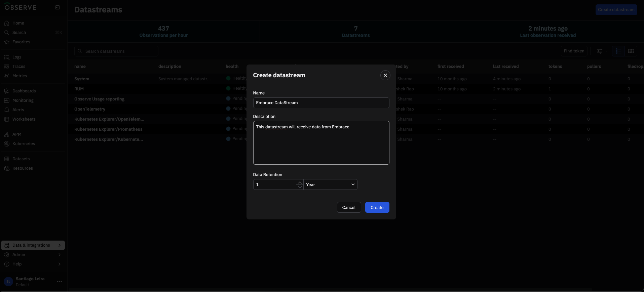Open Kubernetes from the sidebar
Image resolution: width=644 pixels, height=292 pixels.
24,144
